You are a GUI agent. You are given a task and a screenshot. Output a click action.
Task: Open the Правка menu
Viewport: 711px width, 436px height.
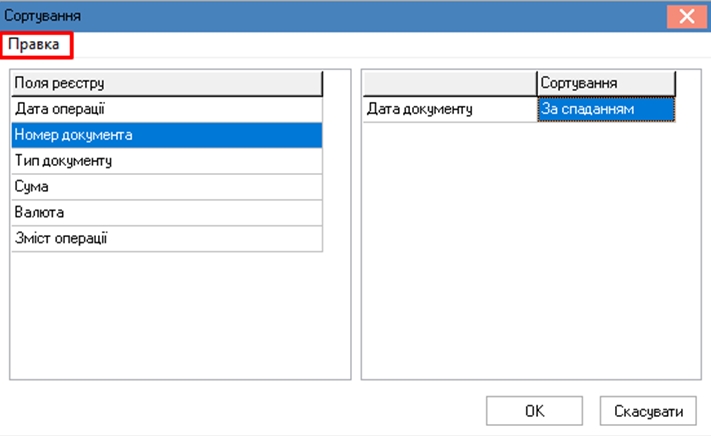click(x=34, y=44)
